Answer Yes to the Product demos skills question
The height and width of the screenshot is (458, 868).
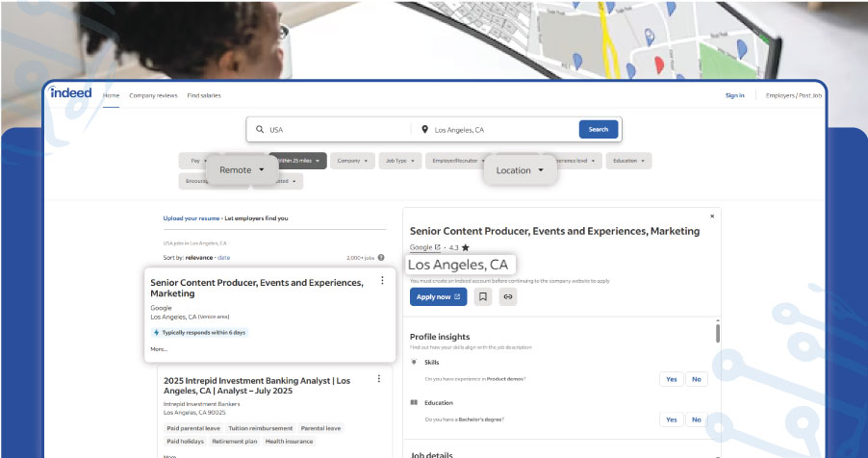[672, 379]
